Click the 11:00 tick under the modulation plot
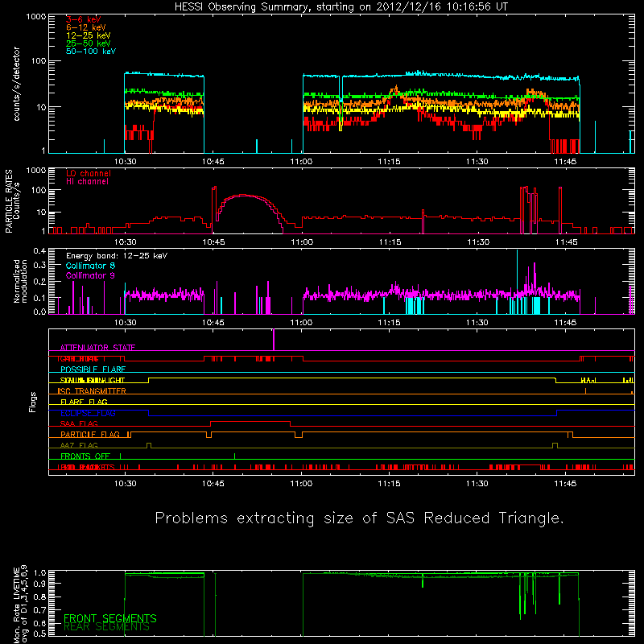 click(x=301, y=323)
